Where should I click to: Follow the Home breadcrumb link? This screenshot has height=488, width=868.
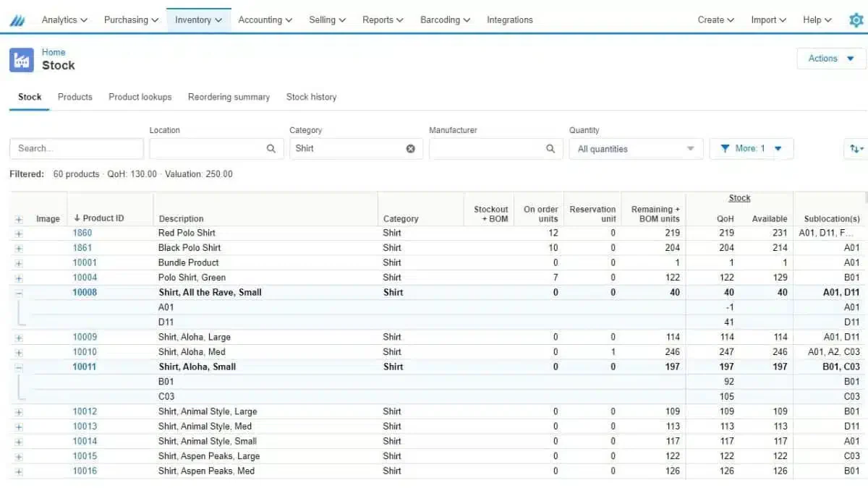click(x=54, y=52)
